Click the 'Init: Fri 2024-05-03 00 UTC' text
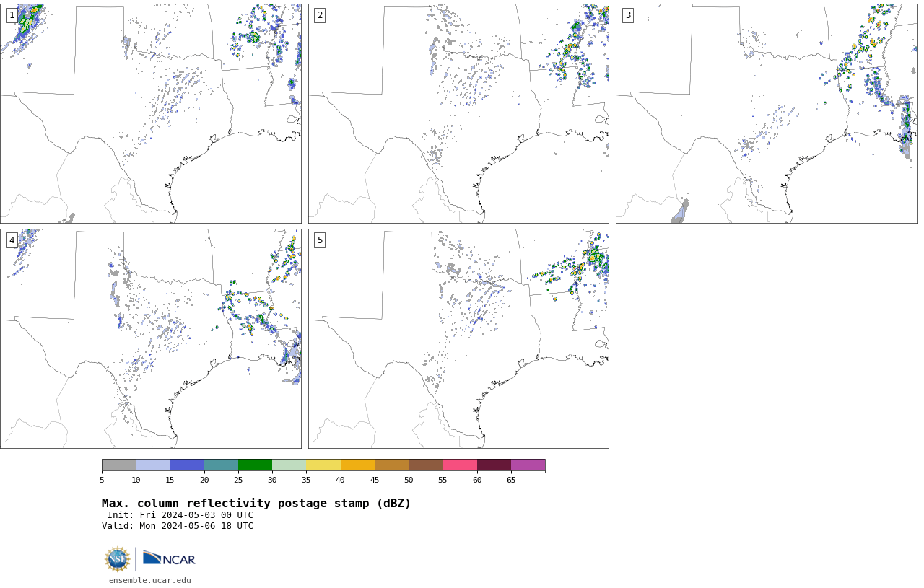This screenshot has width=924, height=588. [180, 515]
